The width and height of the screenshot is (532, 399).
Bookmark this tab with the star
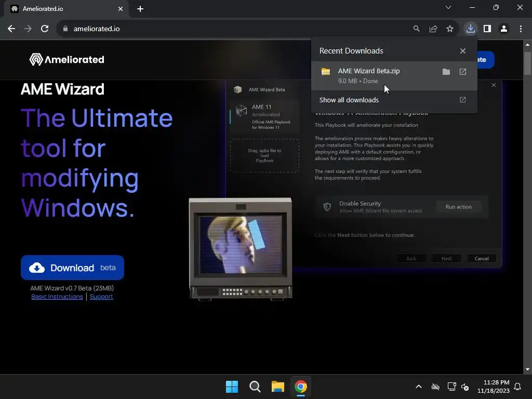click(x=450, y=29)
